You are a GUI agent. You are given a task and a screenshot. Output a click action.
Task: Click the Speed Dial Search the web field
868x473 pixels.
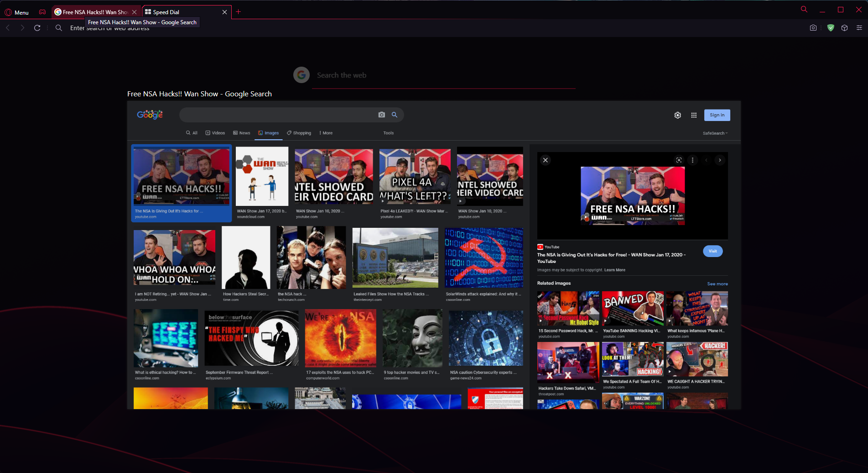coord(443,75)
